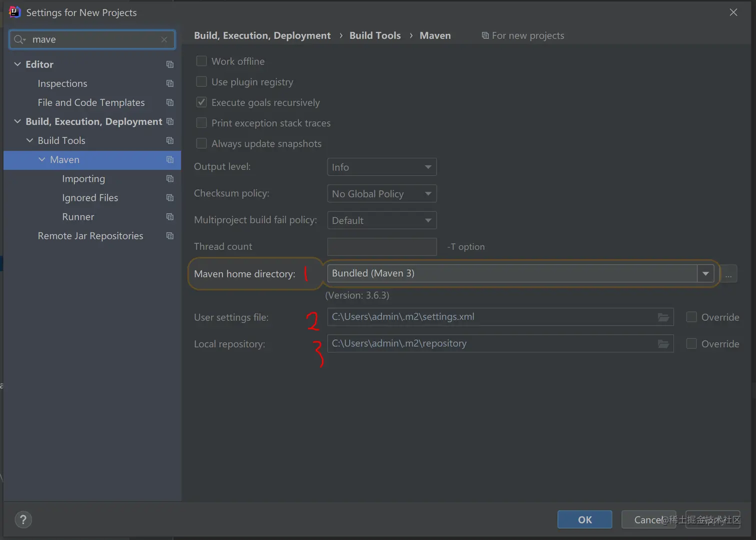Close the Settings dialog

coord(733,12)
